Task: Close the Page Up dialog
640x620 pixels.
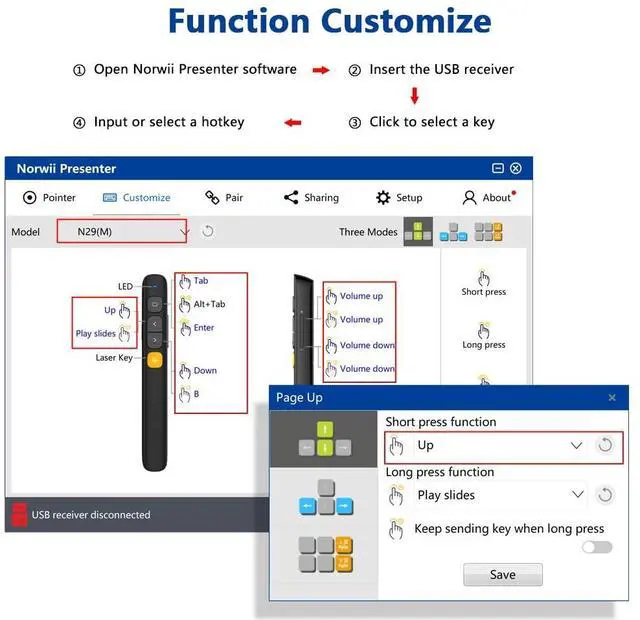Action: pos(612,397)
